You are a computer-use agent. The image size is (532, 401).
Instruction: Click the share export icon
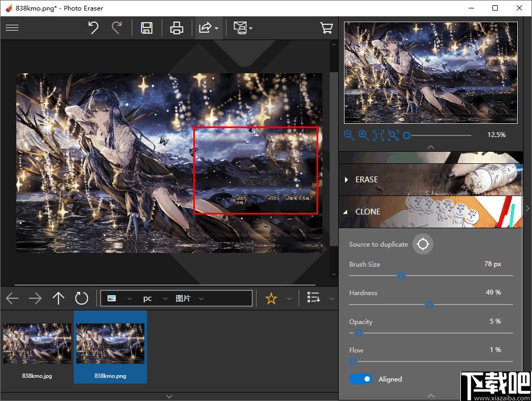click(205, 27)
